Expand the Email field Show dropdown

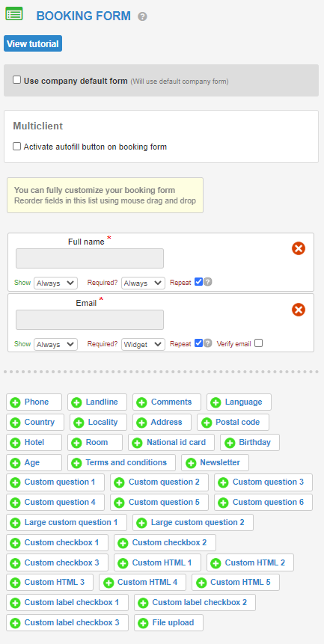pyautogui.click(x=56, y=344)
